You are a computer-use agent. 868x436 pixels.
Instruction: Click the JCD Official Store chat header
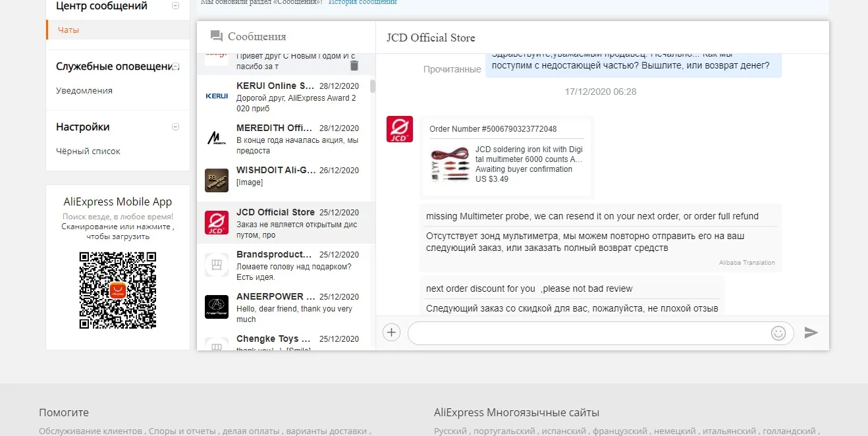431,38
